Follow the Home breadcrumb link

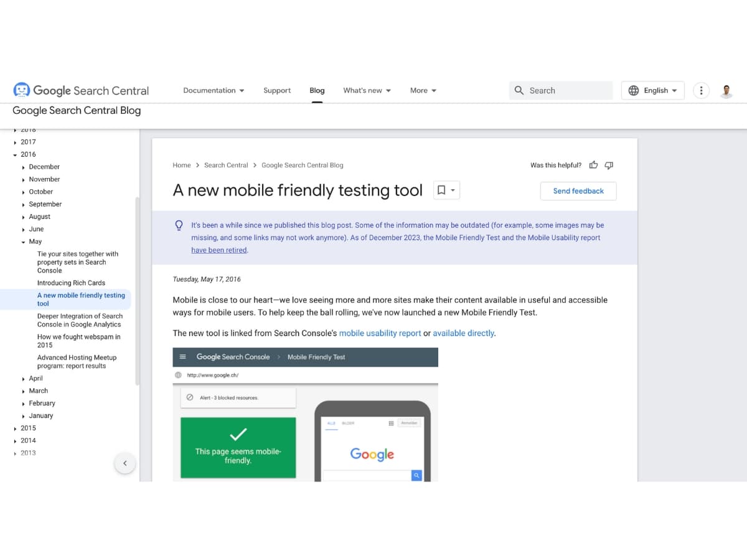click(x=182, y=165)
